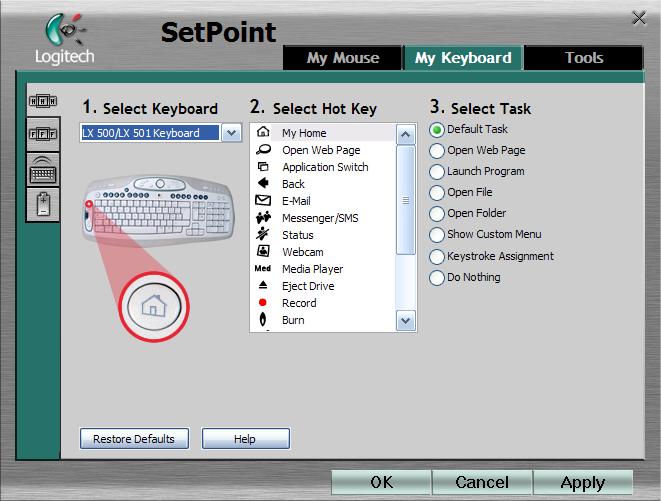This screenshot has height=501, width=661.
Task: Expand the Select Keyboard dropdown
Action: tap(231, 133)
